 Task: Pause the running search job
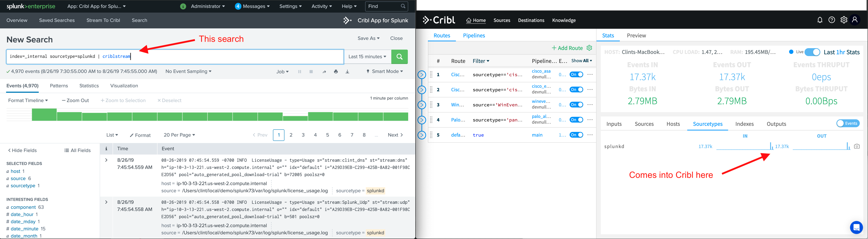point(299,71)
